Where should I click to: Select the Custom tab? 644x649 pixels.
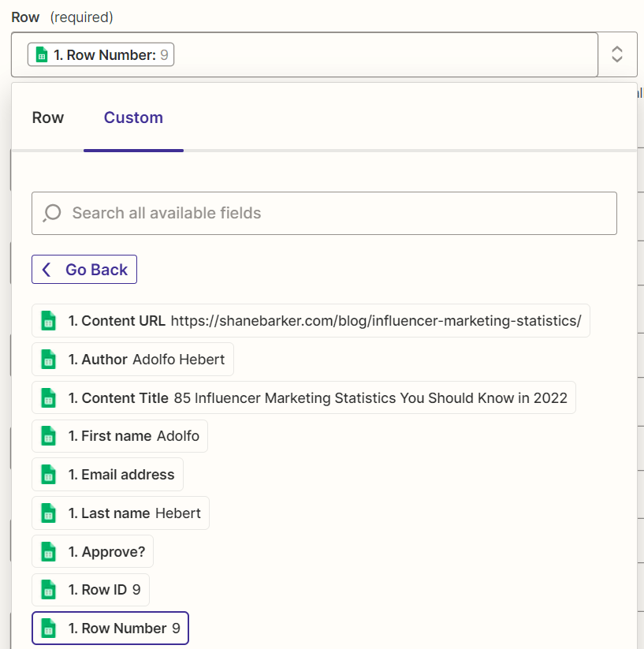pos(133,117)
